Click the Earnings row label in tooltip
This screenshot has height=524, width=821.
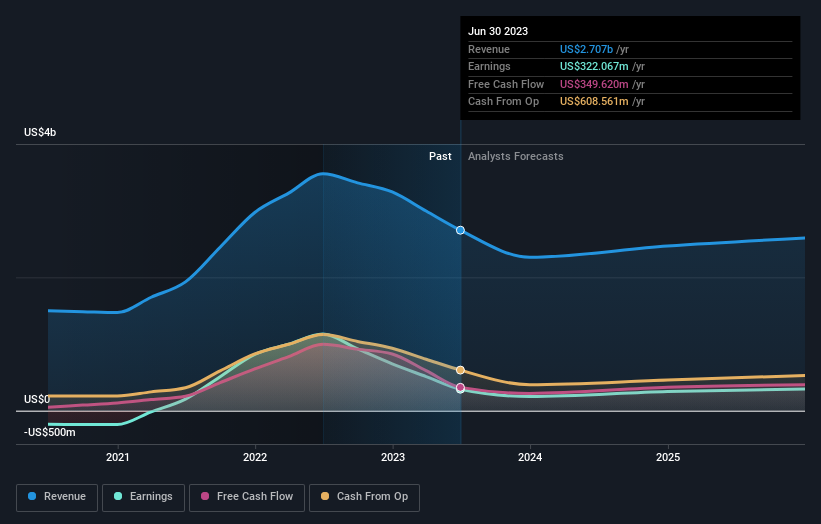tap(489, 66)
